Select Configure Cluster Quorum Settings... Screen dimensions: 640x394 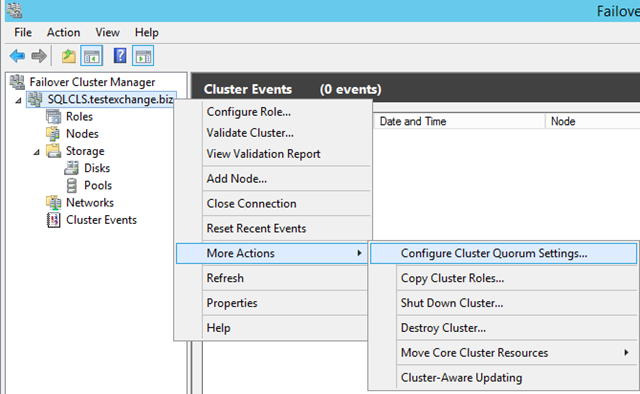coord(503,253)
